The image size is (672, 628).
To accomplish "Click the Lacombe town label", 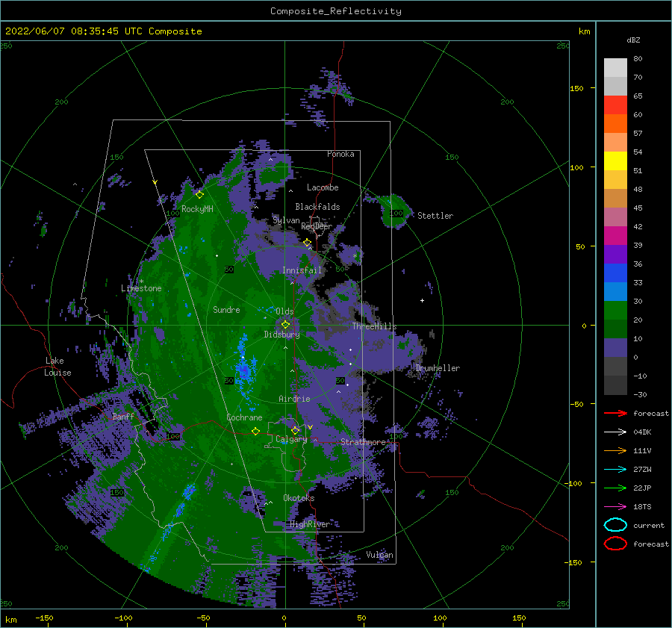I will (x=323, y=187).
